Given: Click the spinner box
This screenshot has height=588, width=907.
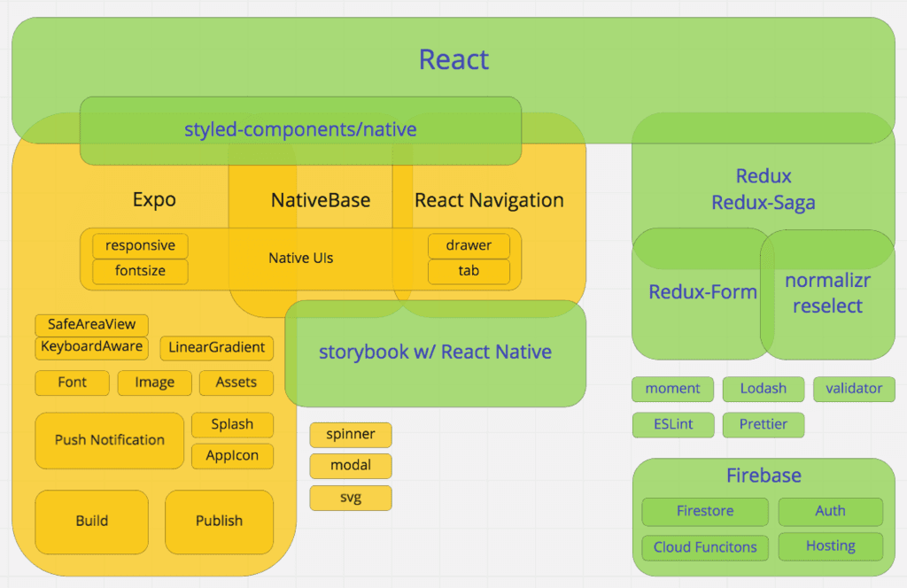Looking at the screenshot, I should click(x=351, y=435).
